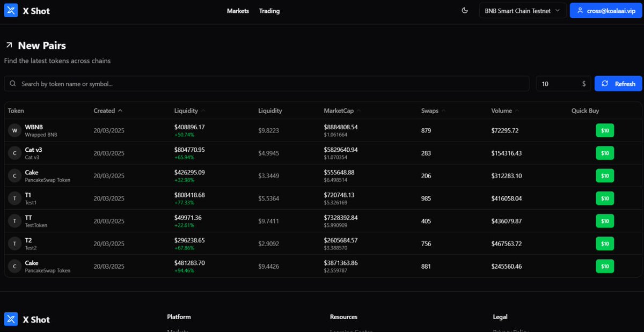Sort by Swaps column

[x=434, y=110]
